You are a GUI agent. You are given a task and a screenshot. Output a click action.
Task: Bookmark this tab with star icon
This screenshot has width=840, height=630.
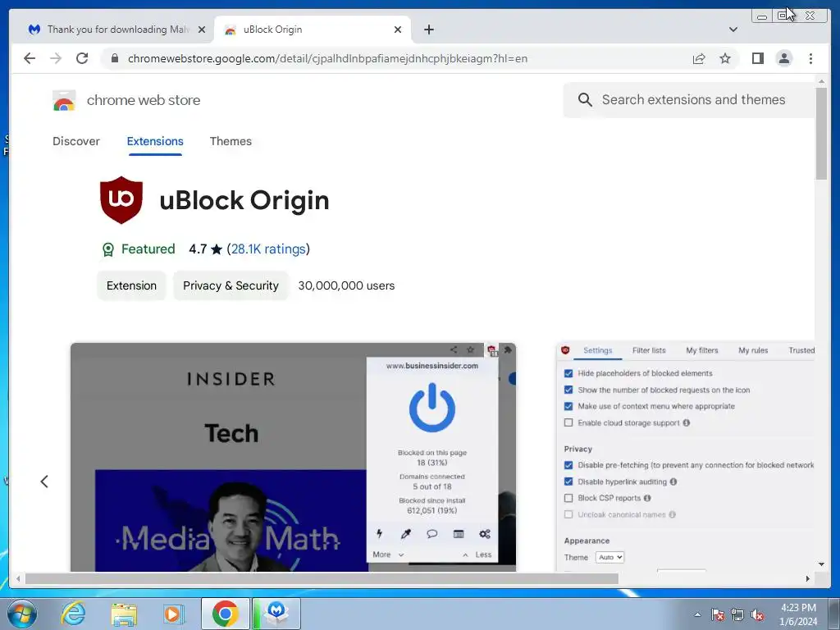click(725, 58)
